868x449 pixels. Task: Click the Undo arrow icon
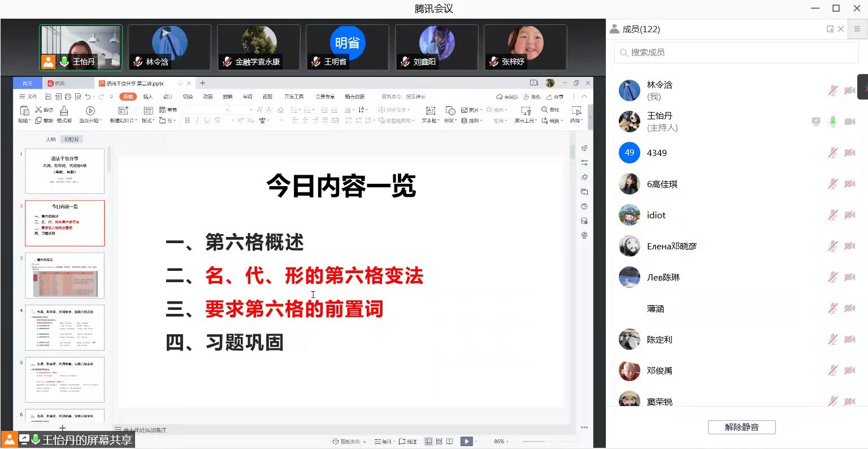click(88, 97)
